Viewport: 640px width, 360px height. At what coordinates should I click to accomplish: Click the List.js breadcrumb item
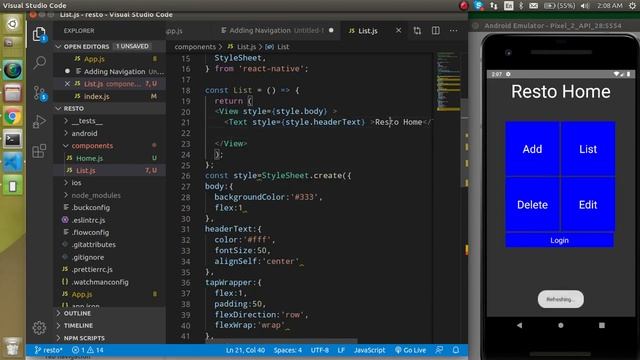point(242,47)
